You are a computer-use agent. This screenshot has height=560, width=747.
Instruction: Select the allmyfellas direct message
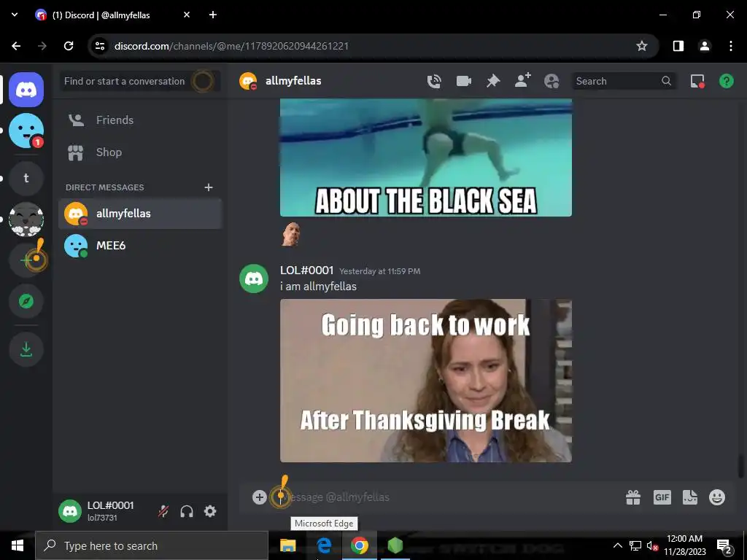(139, 214)
